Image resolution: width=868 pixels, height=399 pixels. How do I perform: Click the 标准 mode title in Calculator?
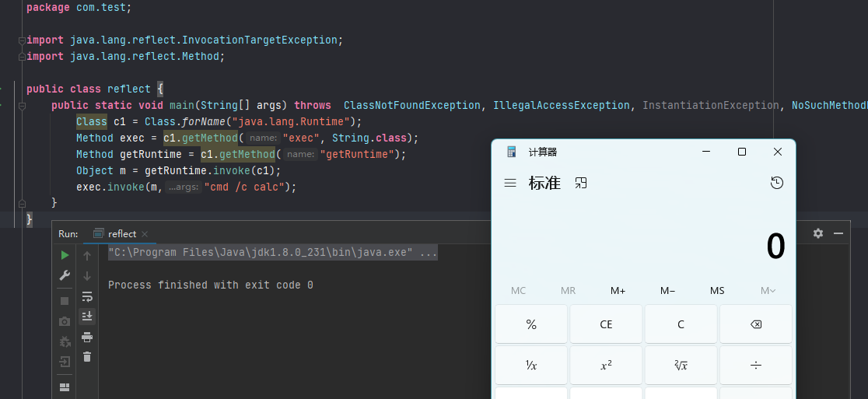pyautogui.click(x=544, y=183)
